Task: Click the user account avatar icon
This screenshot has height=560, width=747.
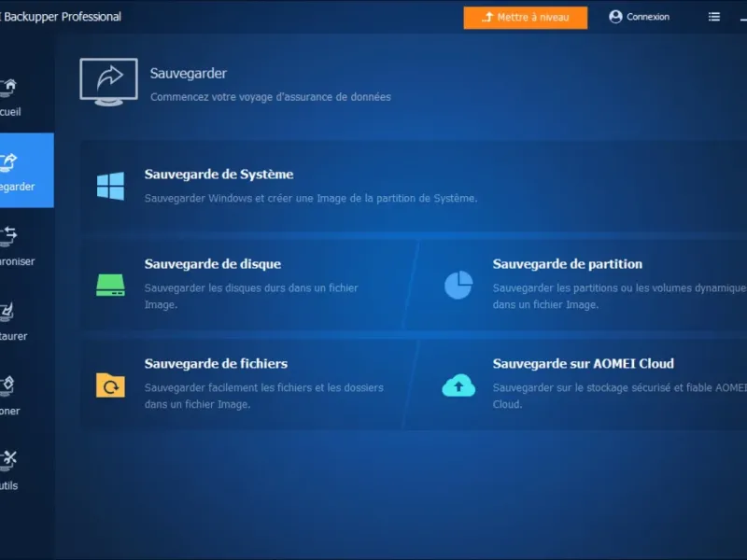Action: click(615, 17)
